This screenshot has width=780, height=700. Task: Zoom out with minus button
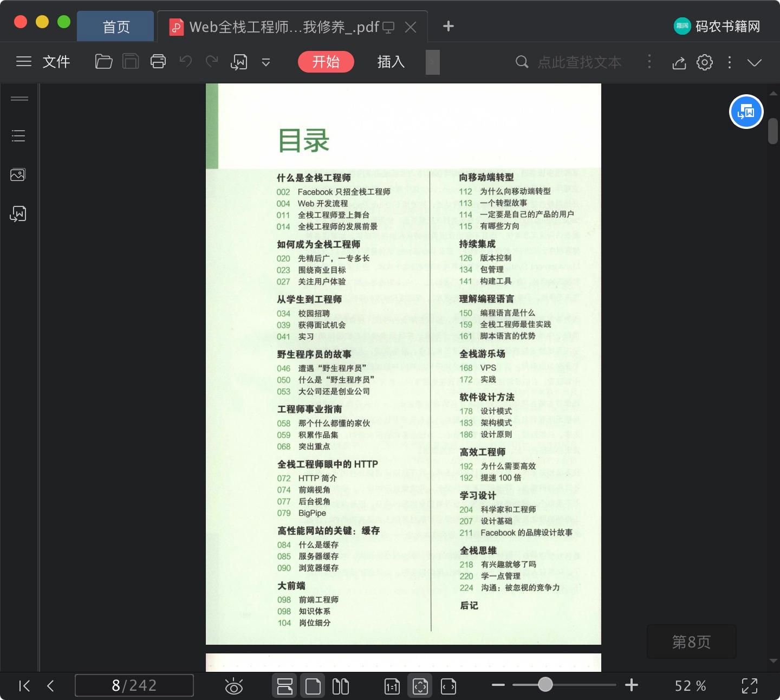point(498,685)
